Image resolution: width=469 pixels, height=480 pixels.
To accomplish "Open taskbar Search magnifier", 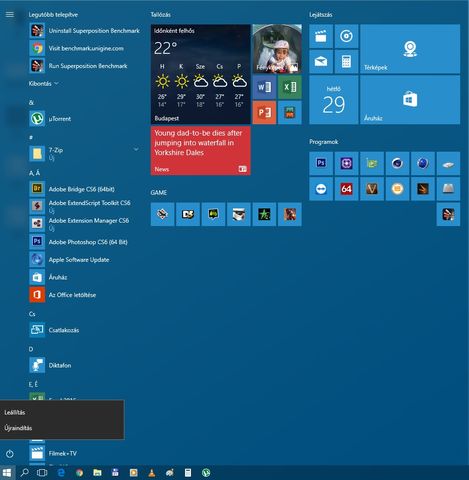I will (x=24, y=473).
